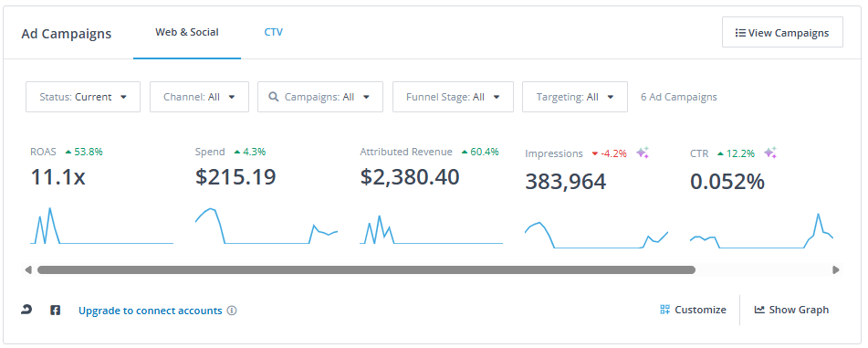Select the ROAS sparkline chart
Screen dimensions: 868x348
[102, 227]
